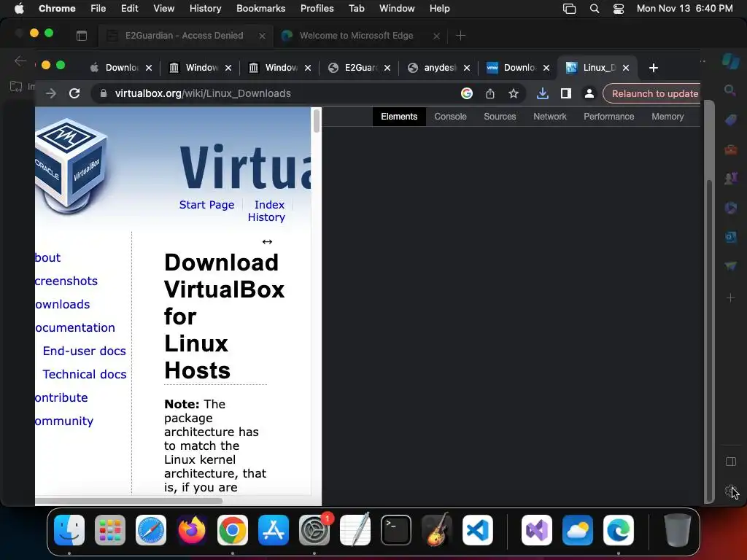Viewport: 747px width, 560px height.
Task: Close the Linux_Downloads tab
Action: pos(625,68)
